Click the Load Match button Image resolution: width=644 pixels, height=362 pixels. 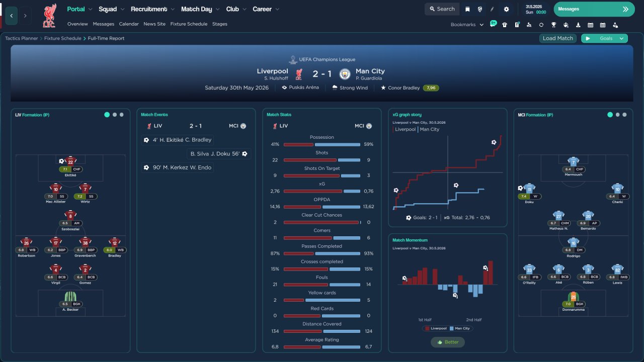coord(558,38)
